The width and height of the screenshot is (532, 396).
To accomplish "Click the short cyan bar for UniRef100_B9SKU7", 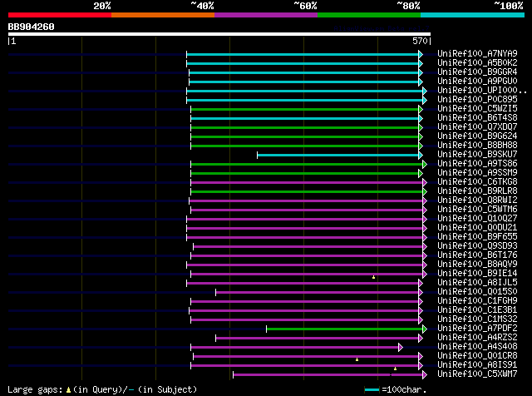I will [338, 156].
